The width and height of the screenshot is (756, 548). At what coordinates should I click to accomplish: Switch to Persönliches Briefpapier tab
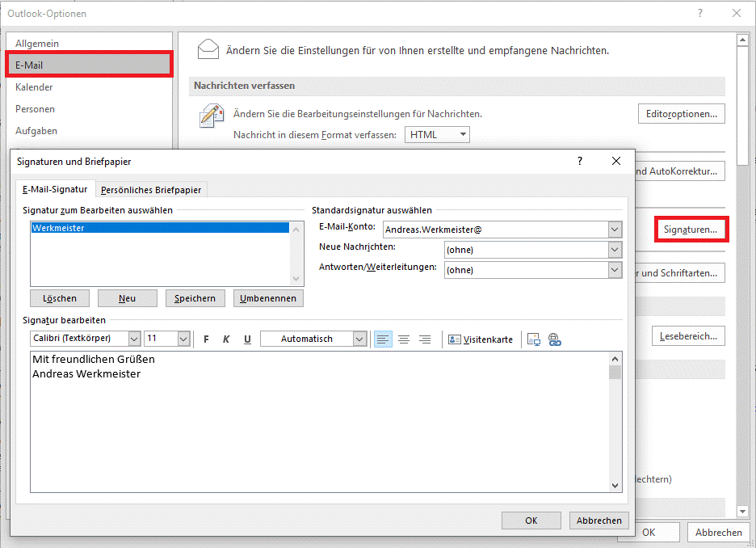[x=151, y=190]
